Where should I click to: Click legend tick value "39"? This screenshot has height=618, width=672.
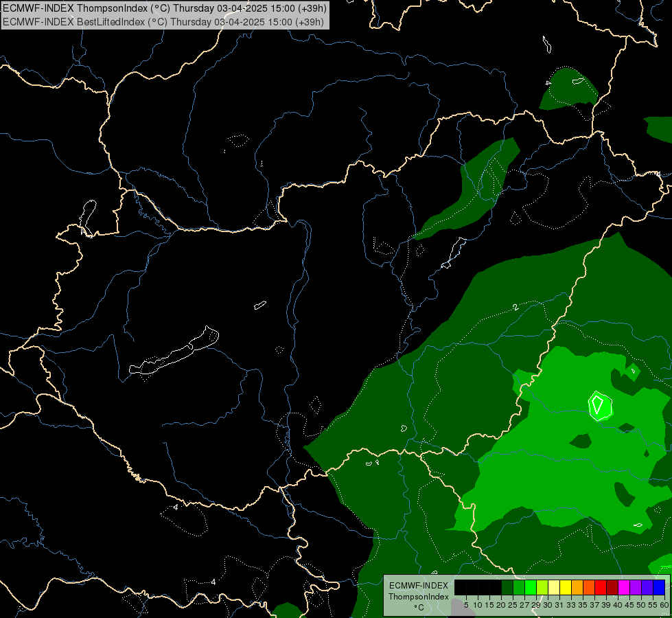(606, 605)
